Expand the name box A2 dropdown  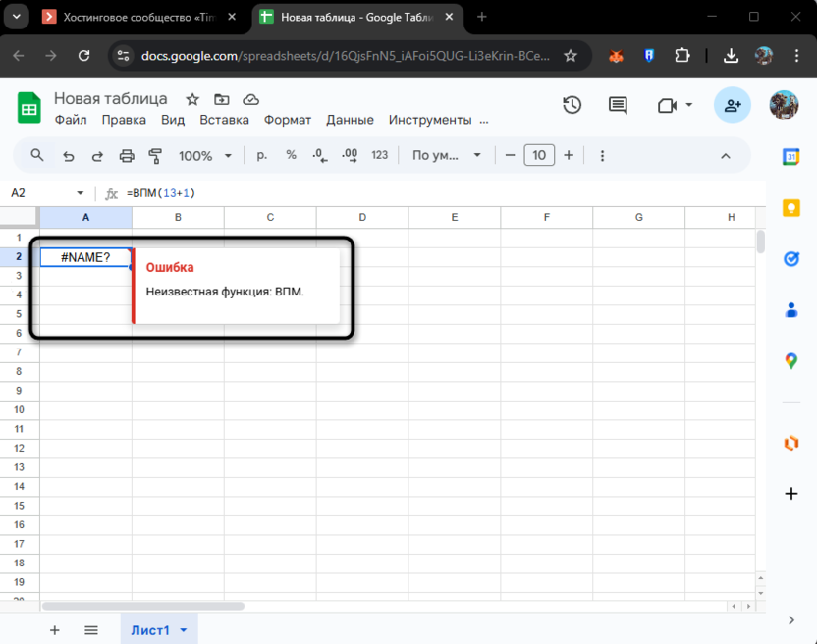(80, 193)
